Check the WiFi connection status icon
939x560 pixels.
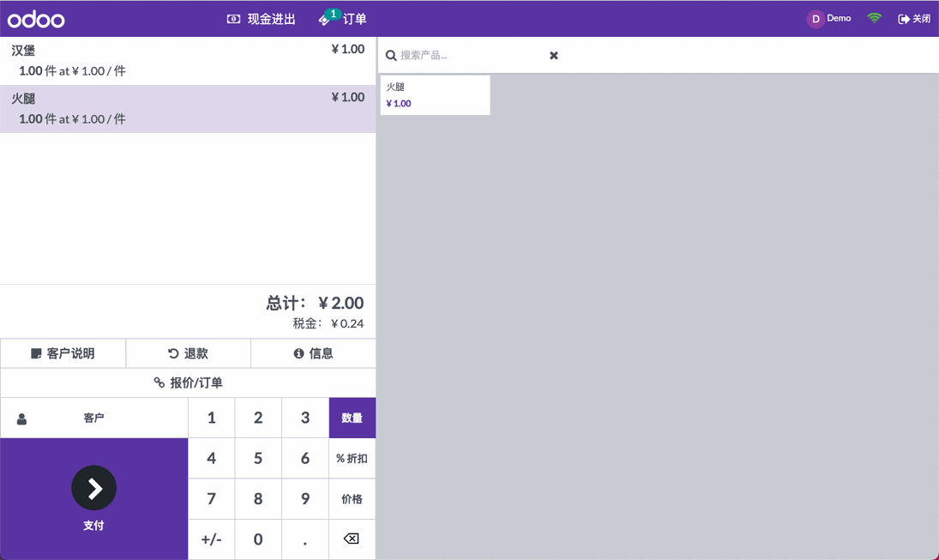pos(874,17)
